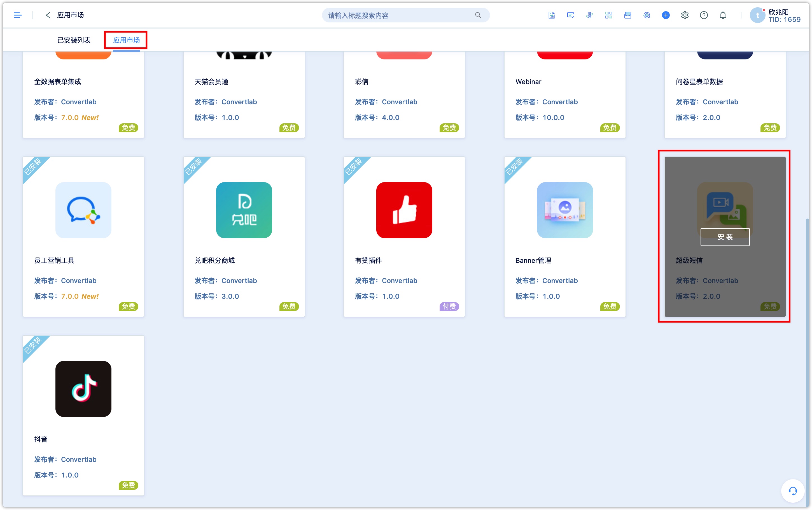Focus the 请输入标题搜索内容 search field
The height and width of the screenshot is (510, 812).
pos(406,15)
